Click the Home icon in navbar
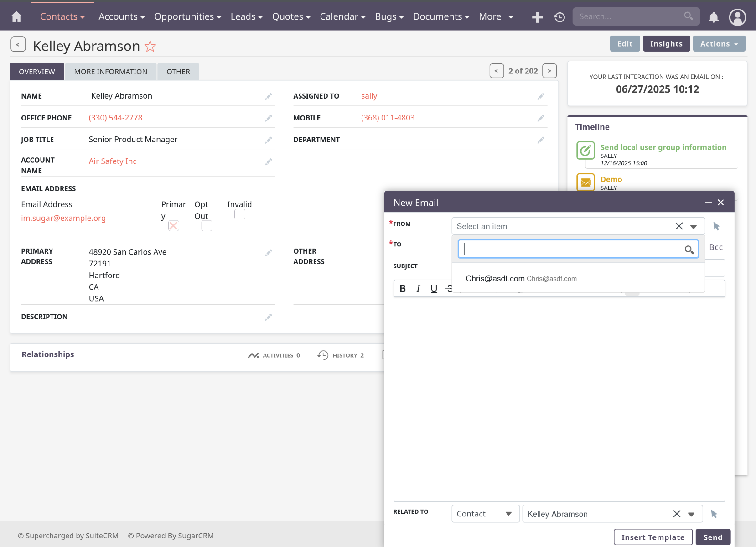This screenshot has width=756, height=547. coord(16,17)
